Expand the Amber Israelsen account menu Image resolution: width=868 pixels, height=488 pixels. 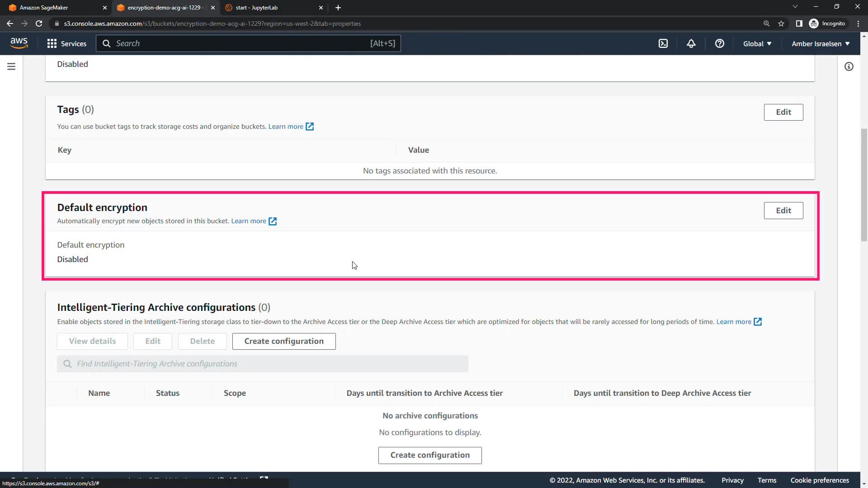coord(820,43)
